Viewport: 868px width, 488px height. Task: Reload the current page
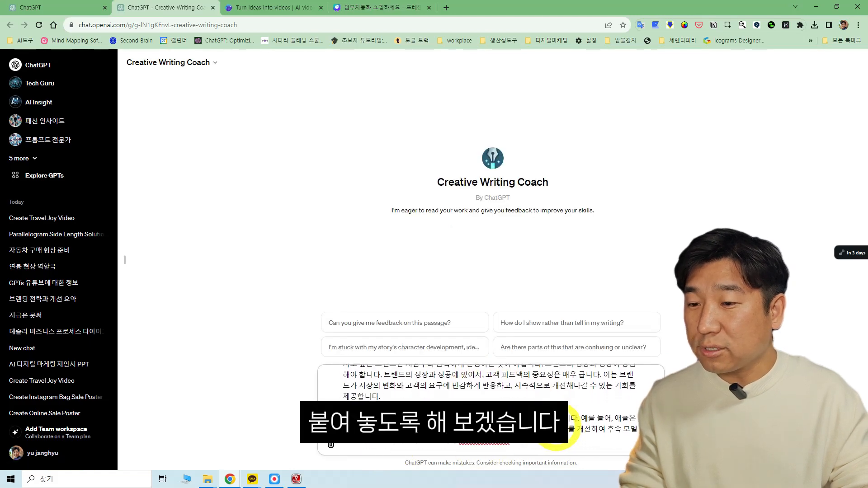point(39,25)
